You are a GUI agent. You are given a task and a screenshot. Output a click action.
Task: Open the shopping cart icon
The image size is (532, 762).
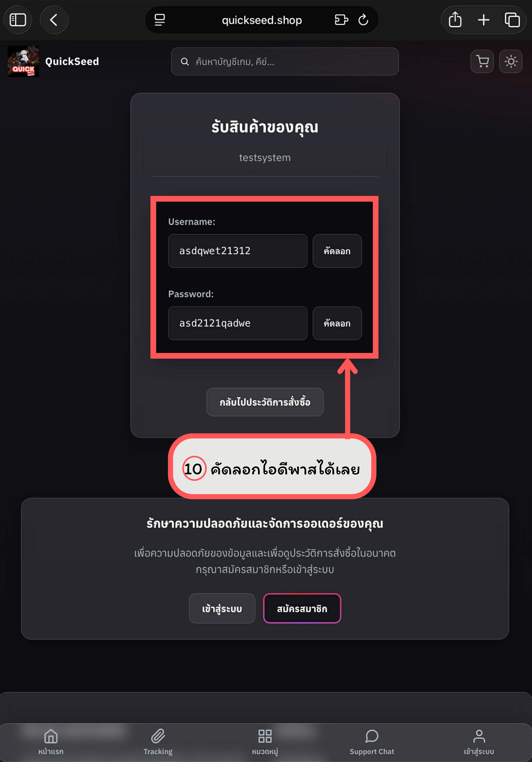point(482,61)
